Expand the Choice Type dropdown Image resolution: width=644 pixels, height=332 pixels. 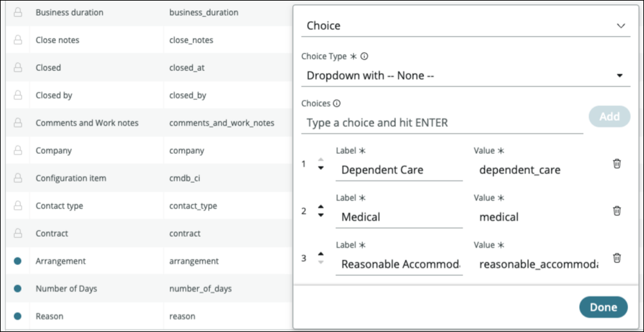(x=465, y=75)
